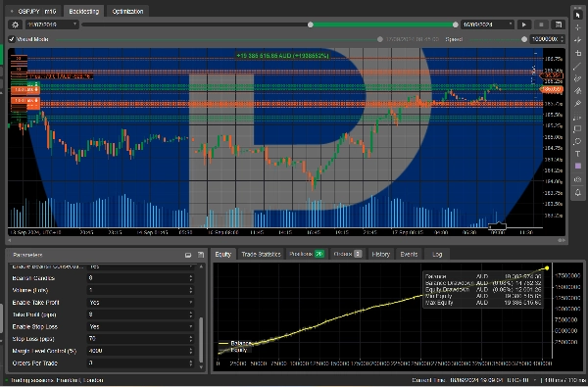
Task: Stop the running backtest
Action: [x=541, y=24]
